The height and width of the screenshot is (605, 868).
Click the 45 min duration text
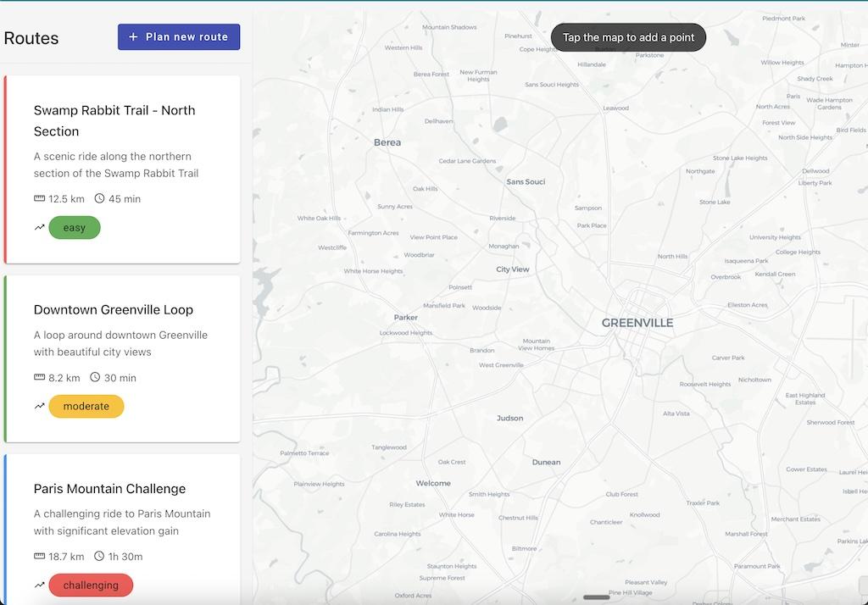pyautogui.click(x=125, y=199)
